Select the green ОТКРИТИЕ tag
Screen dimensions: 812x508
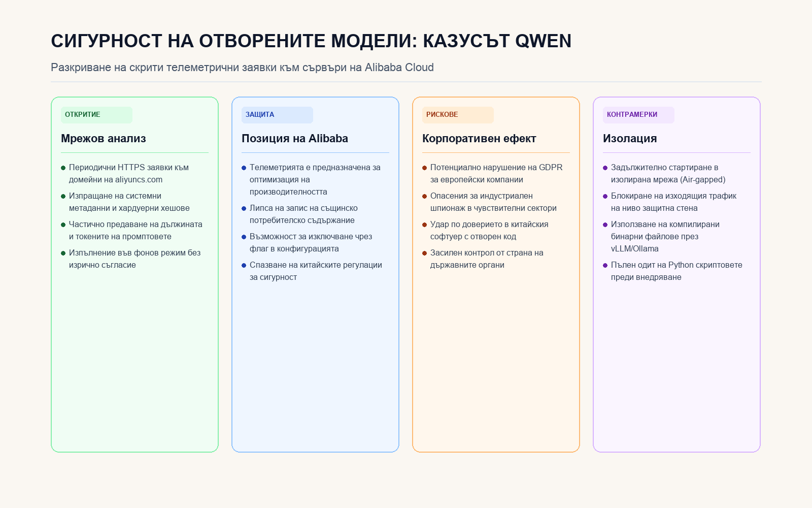(x=96, y=115)
